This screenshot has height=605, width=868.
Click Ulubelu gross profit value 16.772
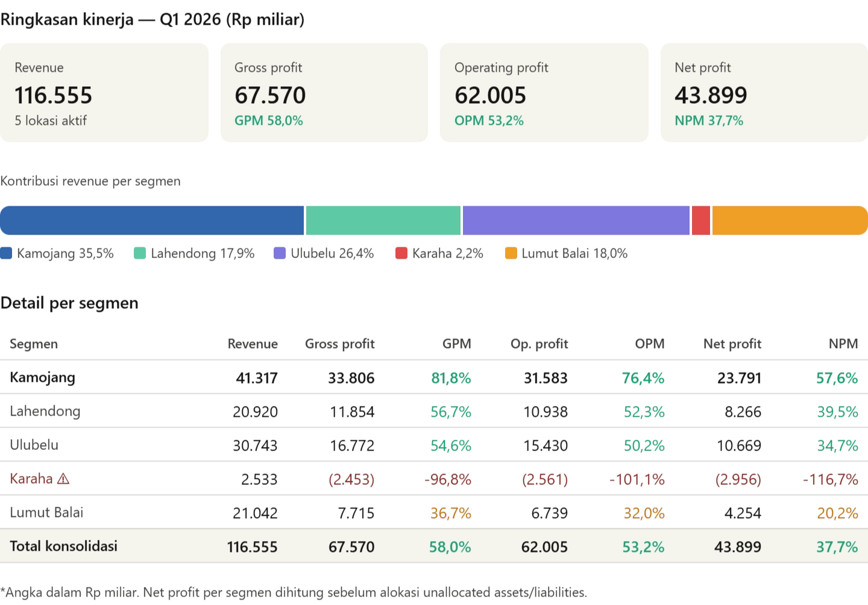pos(353,446)
